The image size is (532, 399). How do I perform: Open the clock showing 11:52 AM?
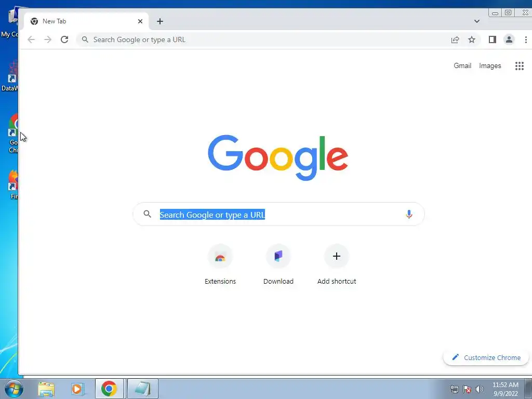pos(505,389)
